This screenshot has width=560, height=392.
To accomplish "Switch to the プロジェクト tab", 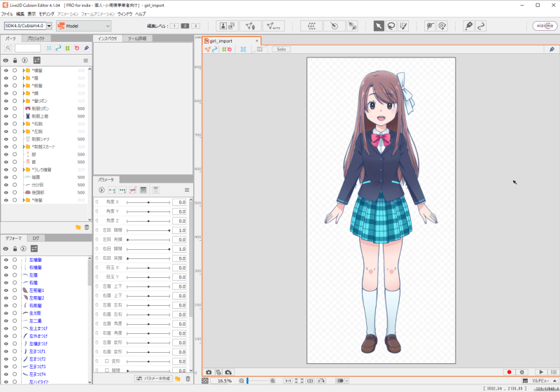I will (36, 38).
